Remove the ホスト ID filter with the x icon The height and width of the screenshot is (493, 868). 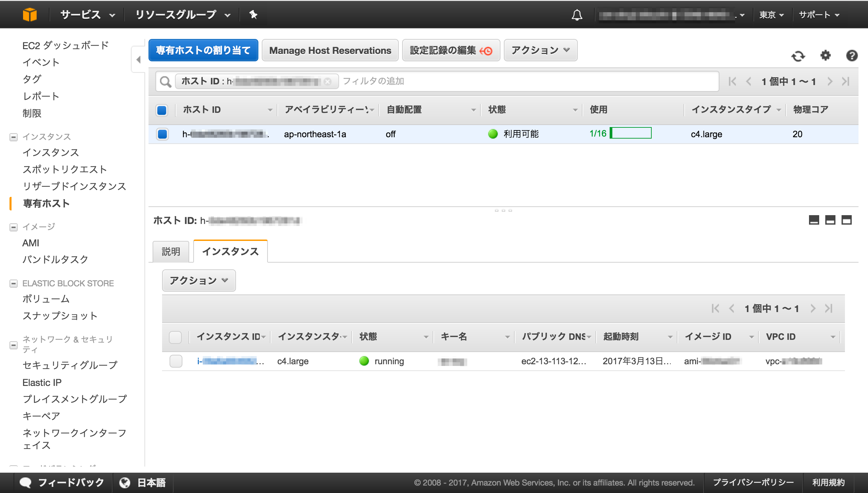[x=328, y=82]
